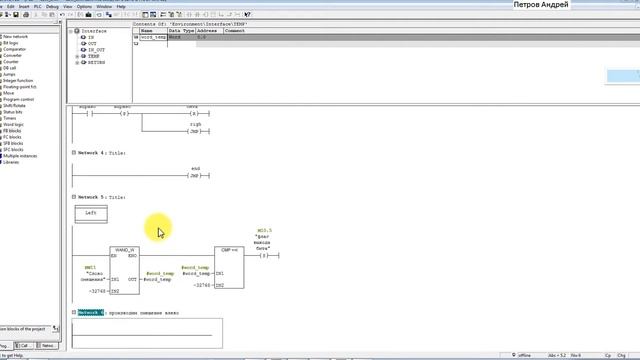This screenshot has height=360, width=640.
Task: Open the Options menu
Action: coord(84,7)
